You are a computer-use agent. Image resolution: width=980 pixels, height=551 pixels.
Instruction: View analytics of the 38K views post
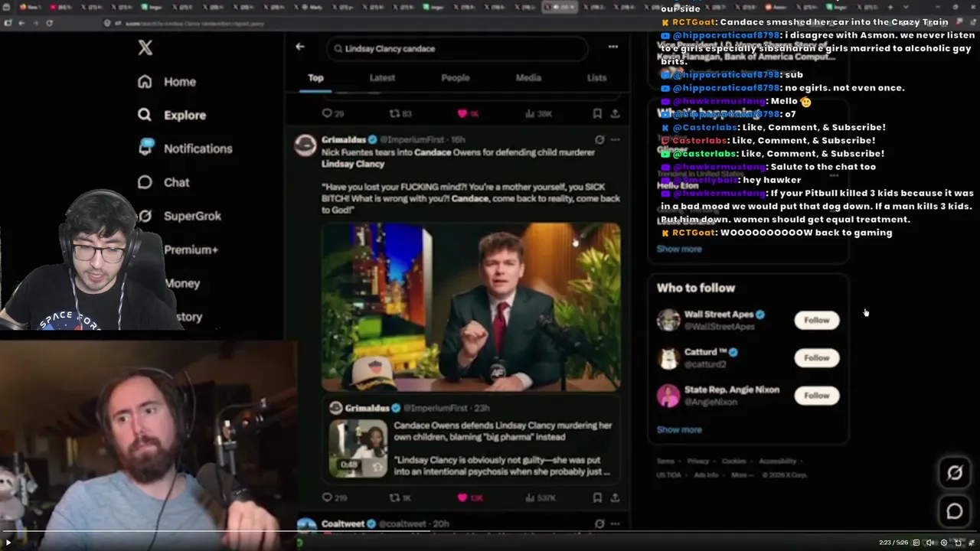(x=538, y=113)
